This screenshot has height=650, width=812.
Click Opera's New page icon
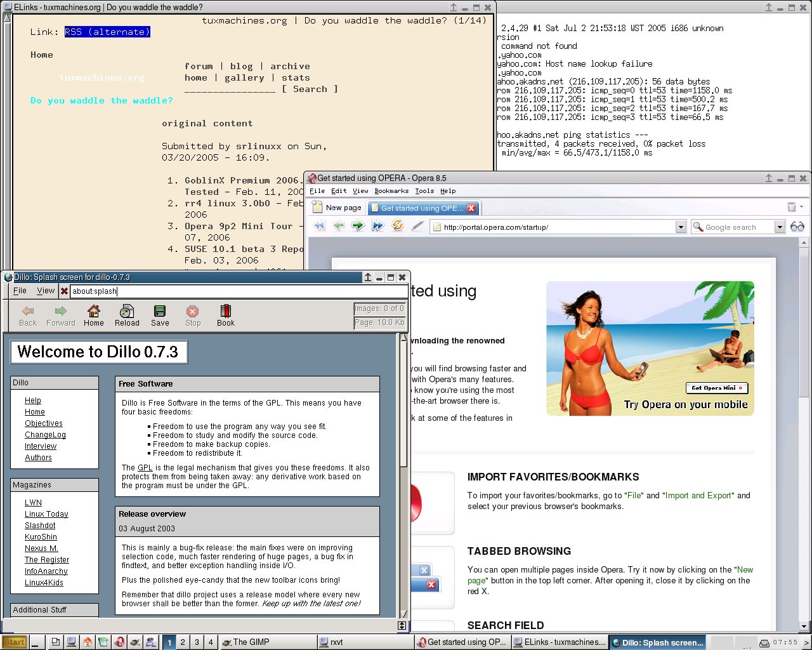(x=317, y=207)
